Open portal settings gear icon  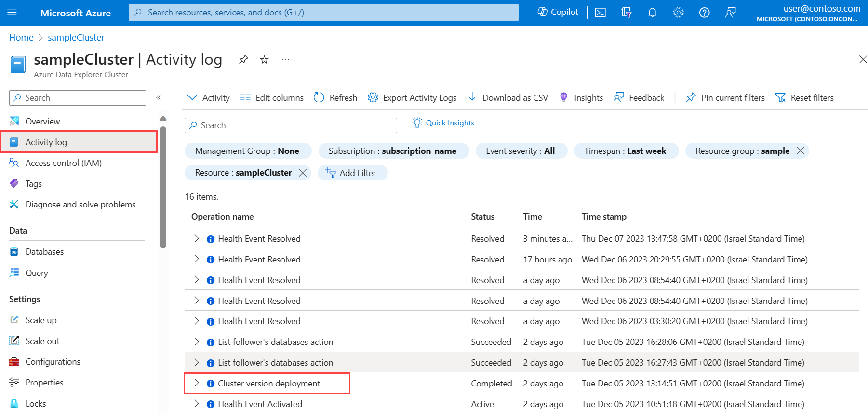[678, 13]
